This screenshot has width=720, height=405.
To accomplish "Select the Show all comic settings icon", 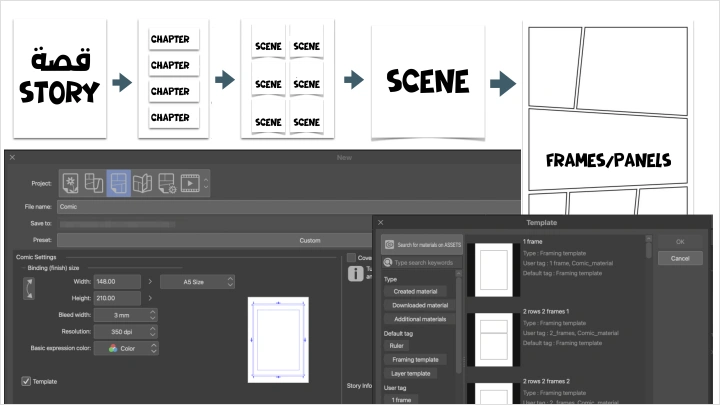I will click(167, 183).
